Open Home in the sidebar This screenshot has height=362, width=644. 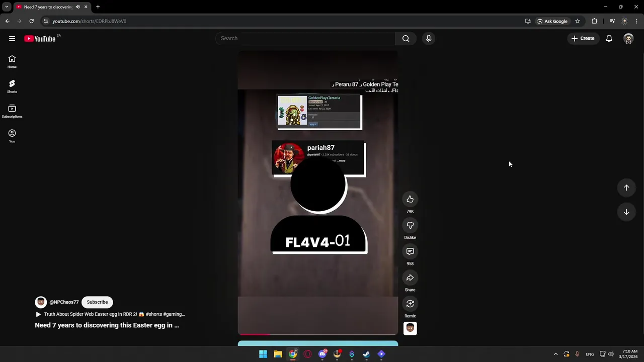click(x=12, y=62)
